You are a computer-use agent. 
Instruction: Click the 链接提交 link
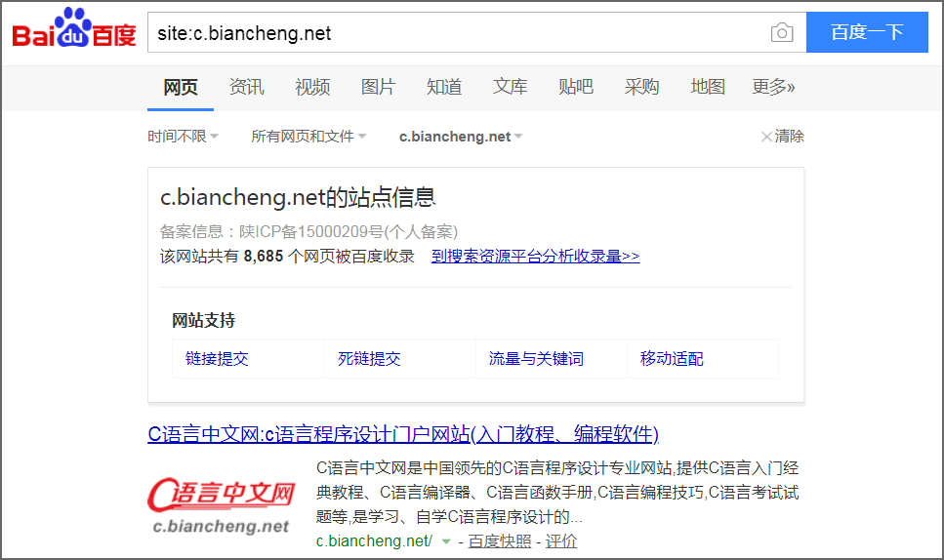[x=217, y=359]
